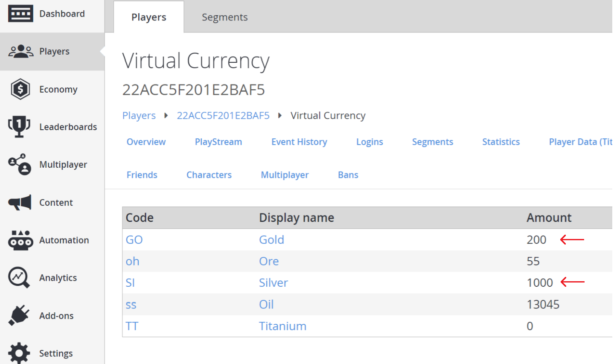The height and width of the screenshot is (364, 614).
Task: Open the SI currency code link
Action: coord(130,282)
